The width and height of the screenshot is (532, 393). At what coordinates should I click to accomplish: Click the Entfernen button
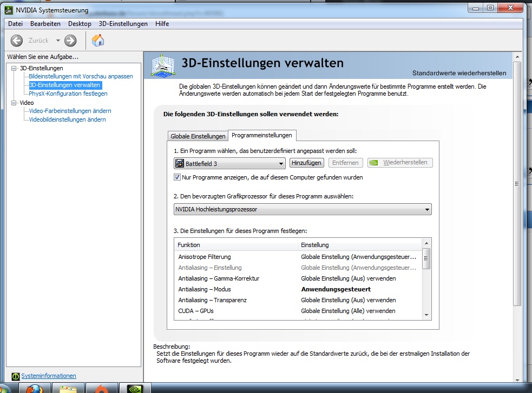(345, 163)
